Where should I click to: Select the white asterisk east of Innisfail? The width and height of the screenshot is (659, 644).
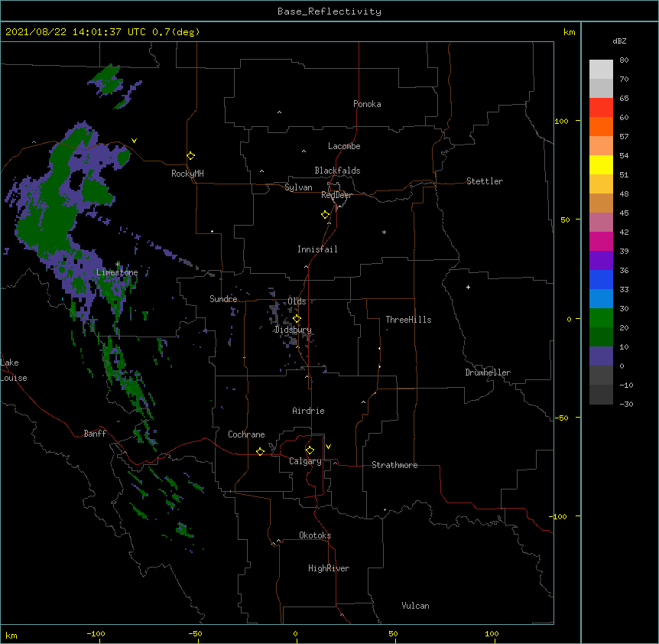[384, 233]
